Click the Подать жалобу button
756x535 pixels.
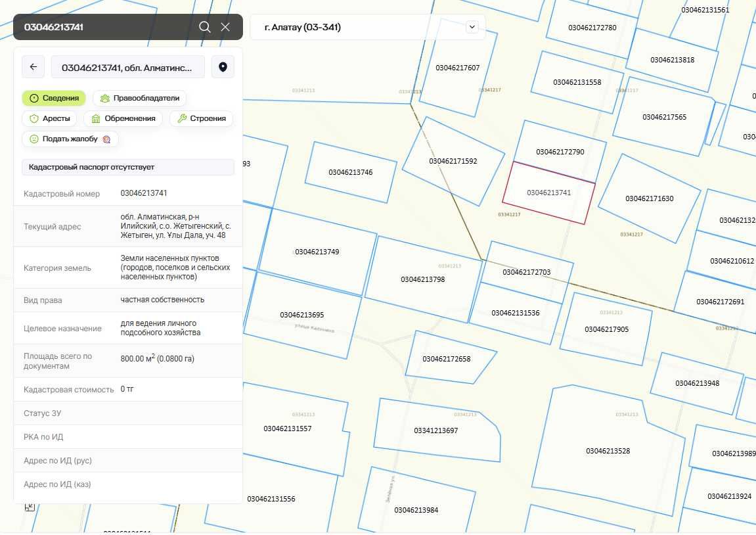70,139
